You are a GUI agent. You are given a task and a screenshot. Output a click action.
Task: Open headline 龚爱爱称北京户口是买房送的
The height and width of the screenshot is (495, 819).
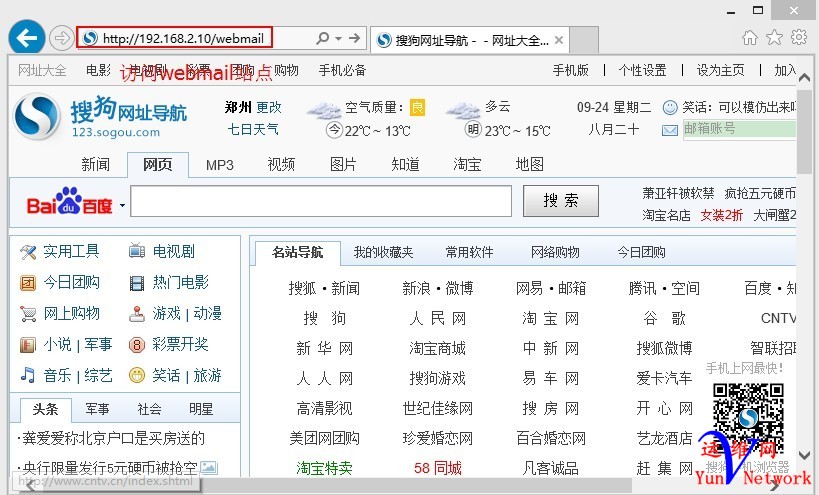click(111, 438)
